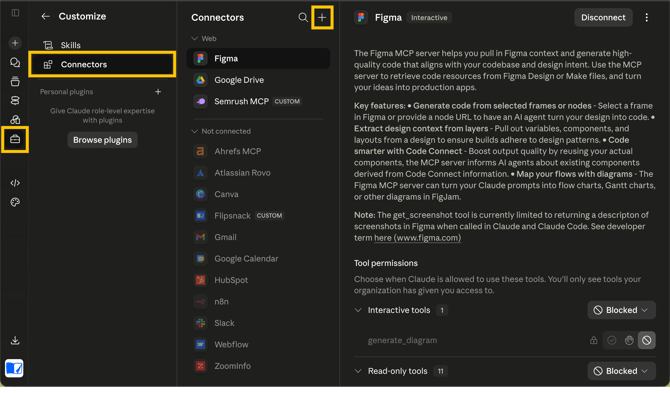
Task: Search connectors with magnifier icon
Action: click(x=303, y=18)
